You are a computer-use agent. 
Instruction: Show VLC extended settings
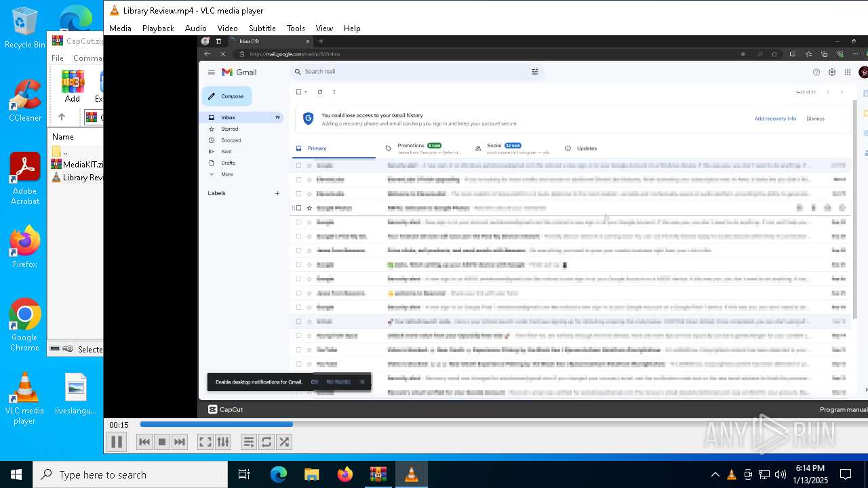[x=223, y=442]
